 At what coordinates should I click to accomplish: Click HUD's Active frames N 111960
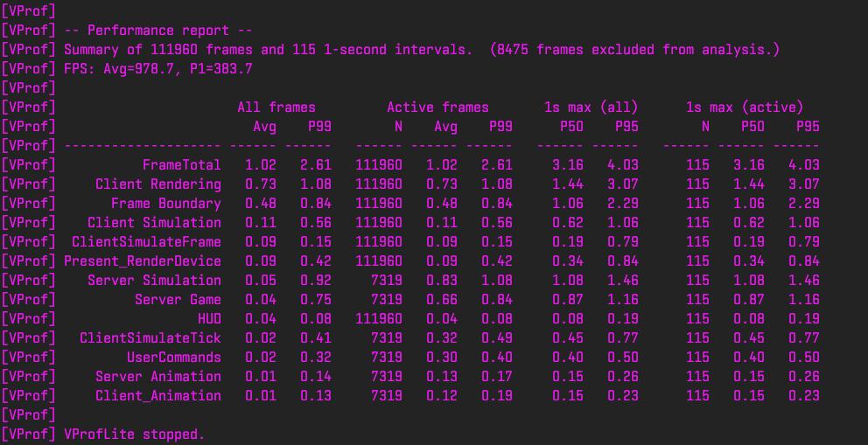(x=379, y=319)
